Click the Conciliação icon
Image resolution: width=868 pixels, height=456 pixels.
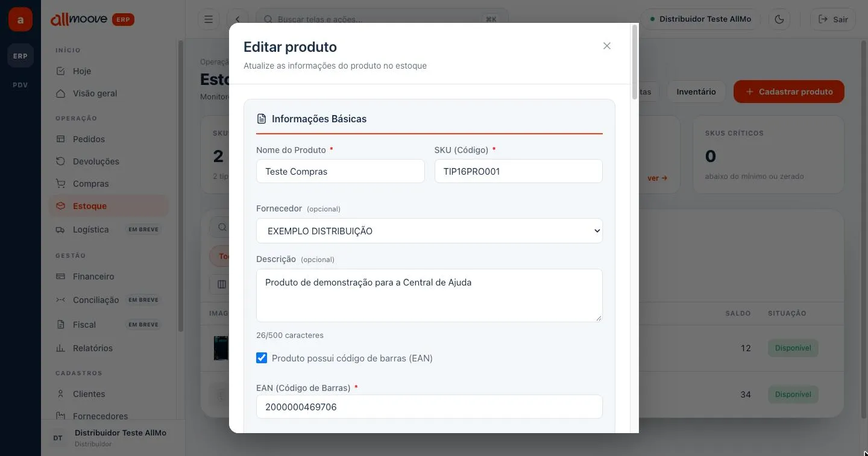click(60, 300)
